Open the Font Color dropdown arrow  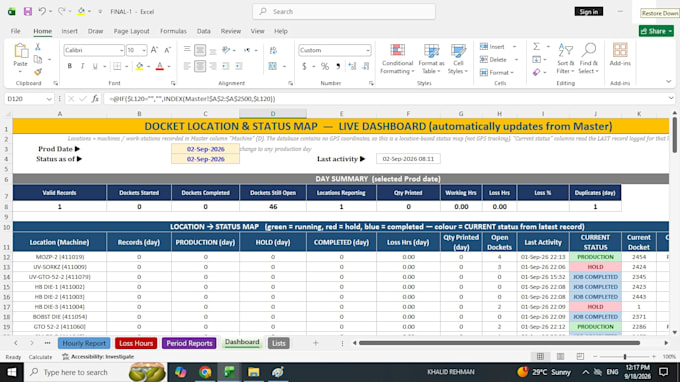click(x=169, y=67)
